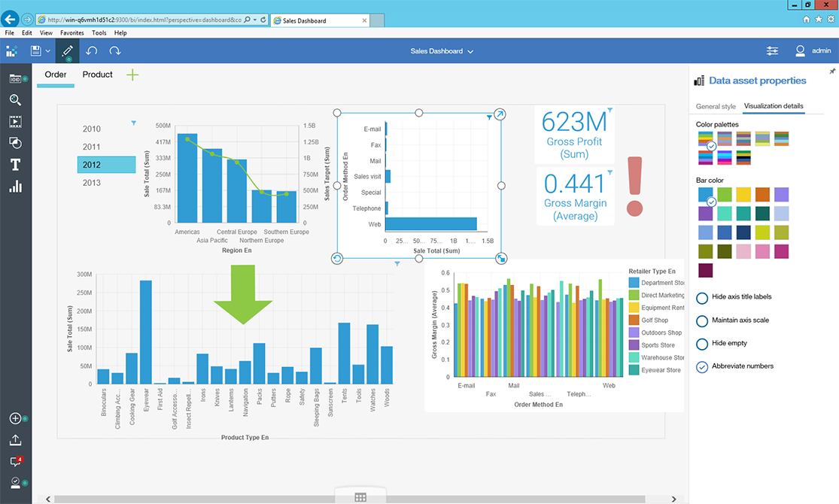Add a new dashboard tab with green plus
This screenshot has width=839, height=504.
point(132,74)
